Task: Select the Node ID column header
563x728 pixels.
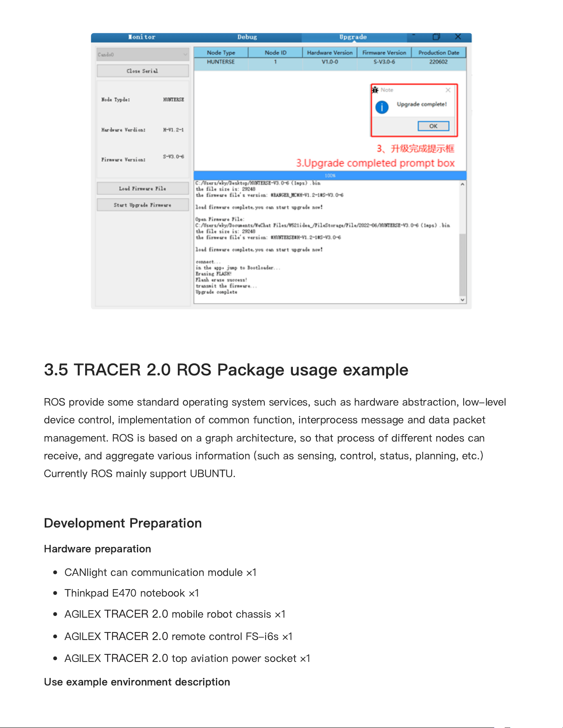Action: [276, 53]
